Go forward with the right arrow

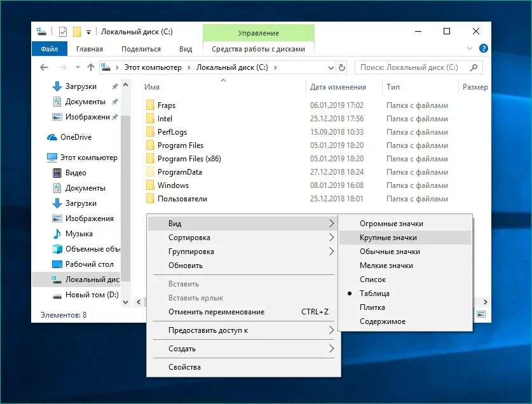[x=63, y=67]
